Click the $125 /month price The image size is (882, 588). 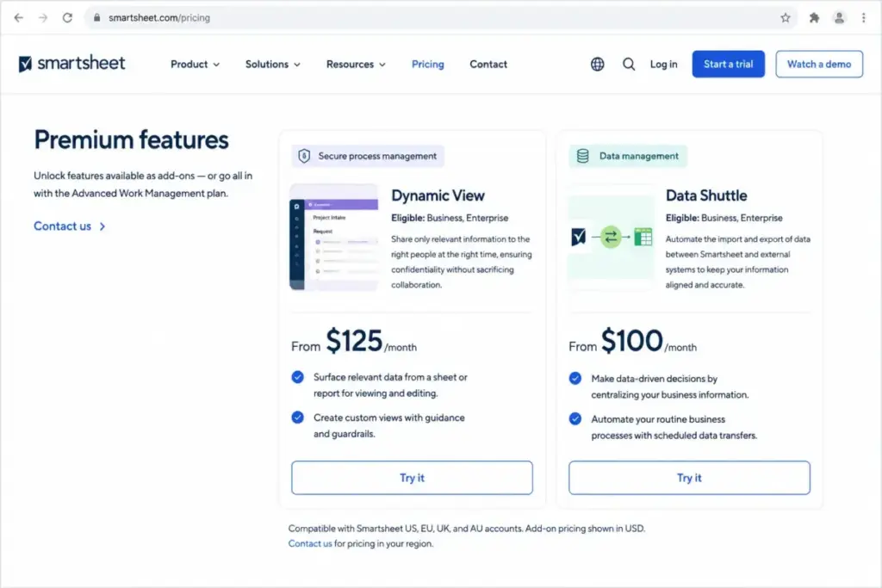(x=371, y=341)
